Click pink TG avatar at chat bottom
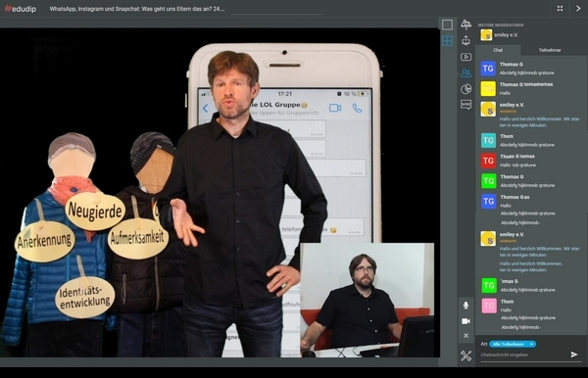Viewport: 588px width, 378px height. pos(489,306)
